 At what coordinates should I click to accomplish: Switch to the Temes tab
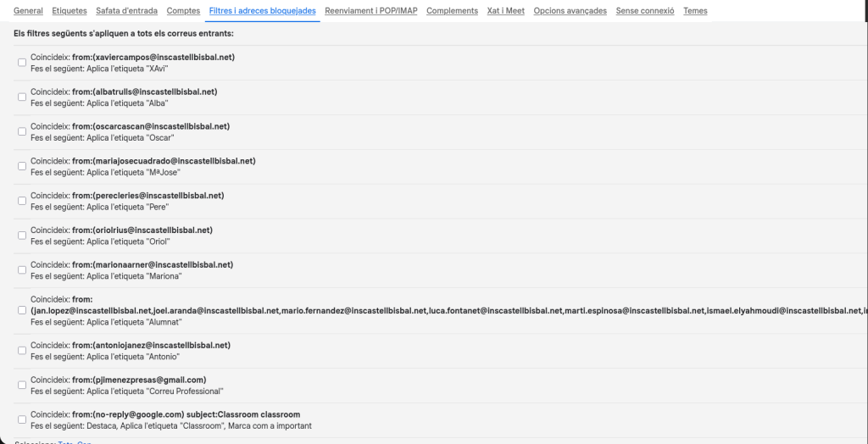(695, 11)
